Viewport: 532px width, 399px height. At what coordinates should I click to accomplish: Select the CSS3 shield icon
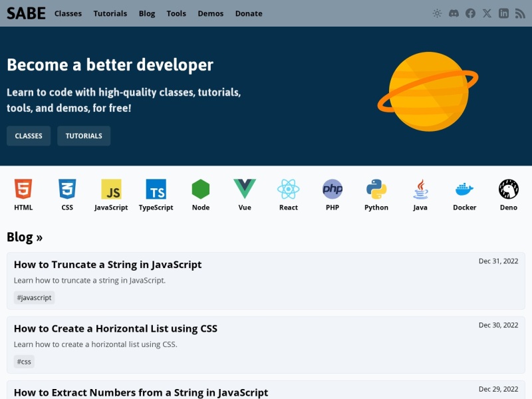67,189
